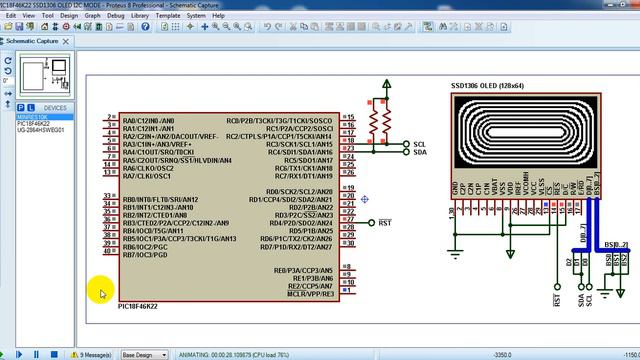Click the Copy to clipboard icon
The width and height of the screenshot is (640, 360).
[304, 27]
